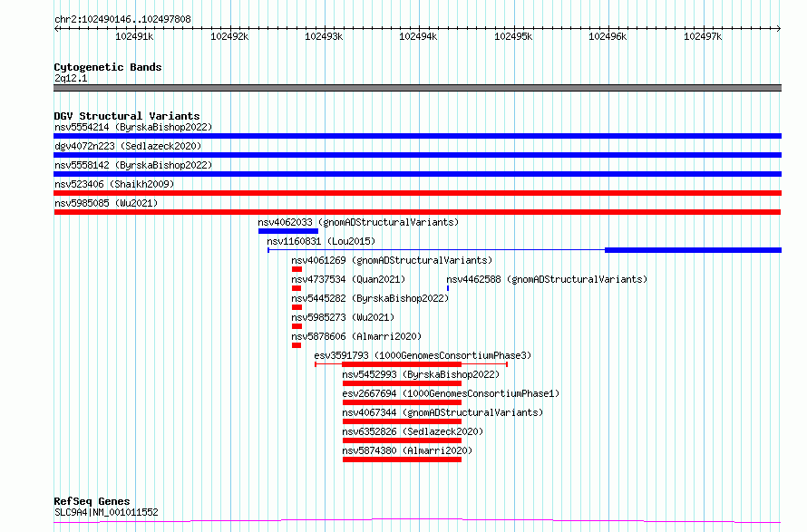This screenshot has width=807, height=532.
Task: Click the 102495k ruler position
Action: (513, 36)
